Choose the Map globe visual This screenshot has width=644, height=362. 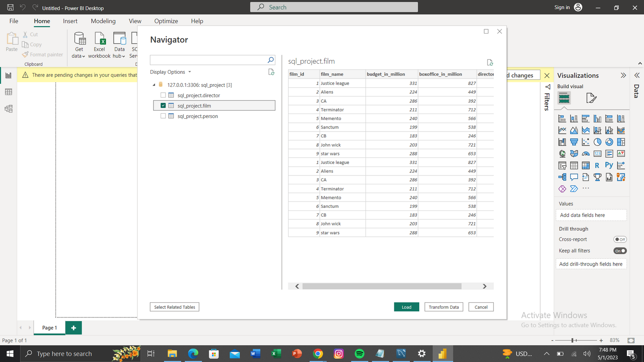click(x=562, y=153)
